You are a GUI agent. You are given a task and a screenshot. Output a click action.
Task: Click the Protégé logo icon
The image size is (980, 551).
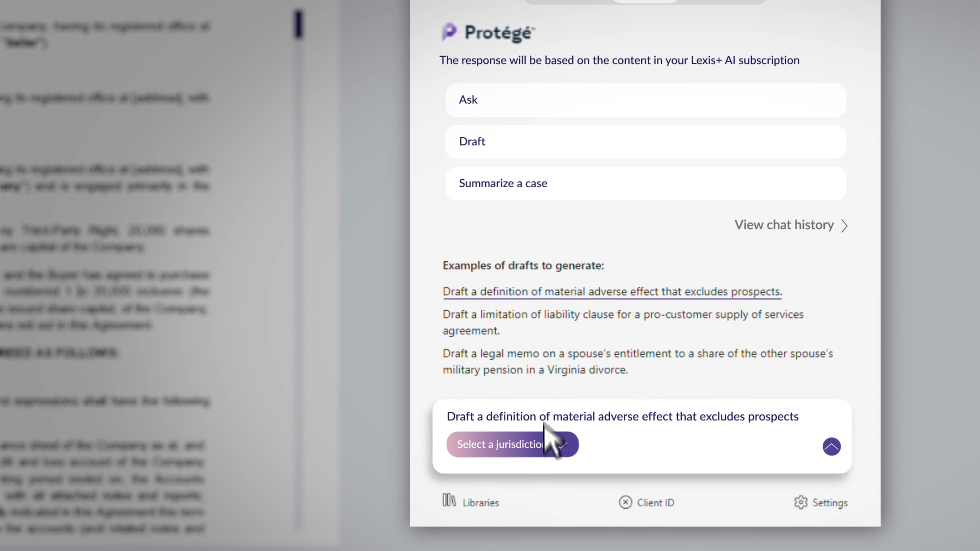pyautogui.click(x=449, y=32)
